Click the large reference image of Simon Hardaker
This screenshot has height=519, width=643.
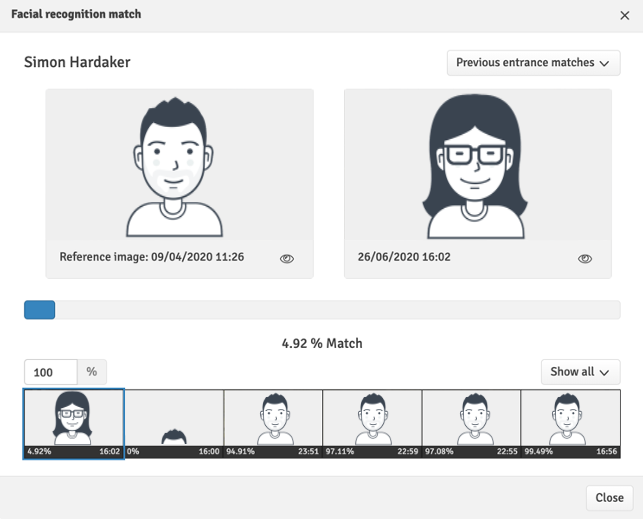(180, 165)
